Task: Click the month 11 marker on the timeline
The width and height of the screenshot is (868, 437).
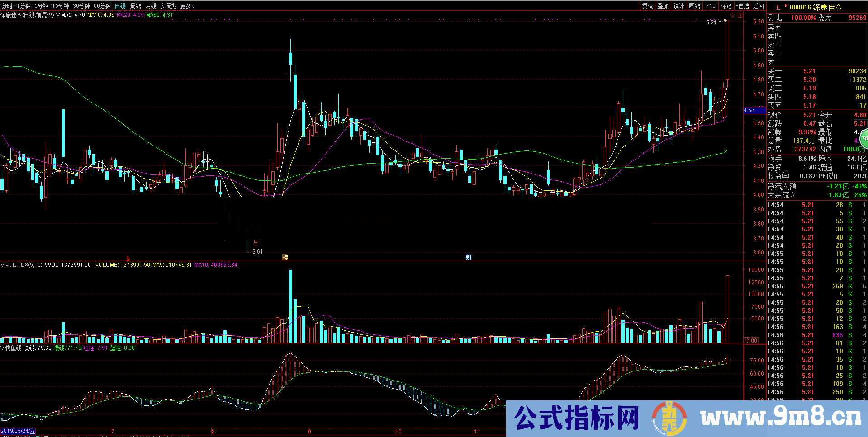Action: coord(477,432)
